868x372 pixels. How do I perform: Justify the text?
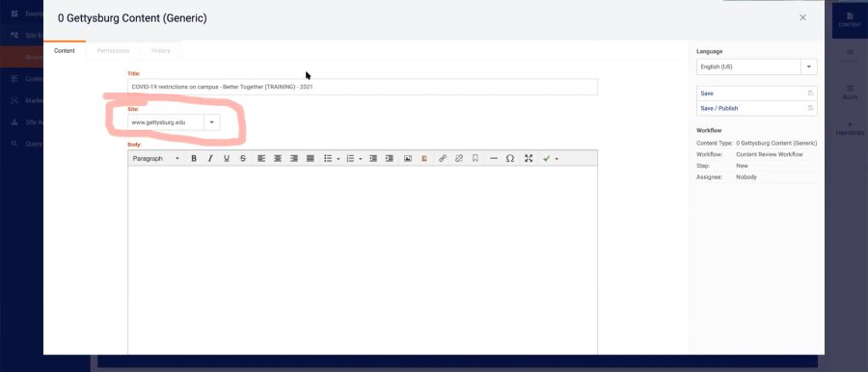point(311,158)
